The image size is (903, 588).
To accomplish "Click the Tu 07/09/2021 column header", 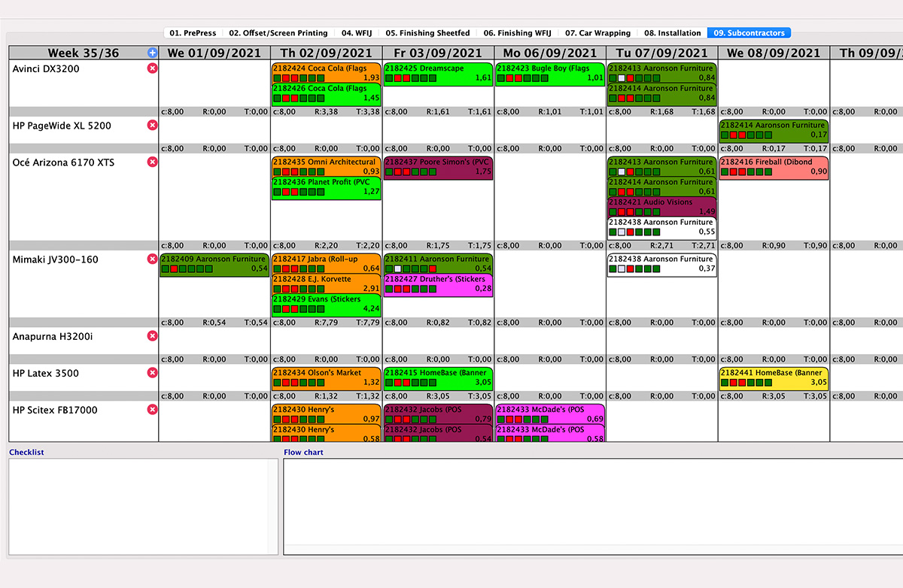I will (x=662, y=53).
